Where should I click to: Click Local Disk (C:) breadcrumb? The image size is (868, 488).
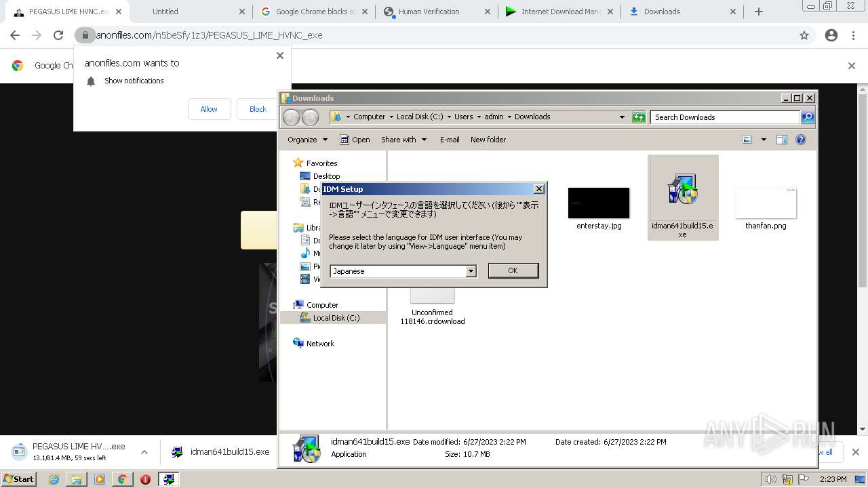click(420, 117)
